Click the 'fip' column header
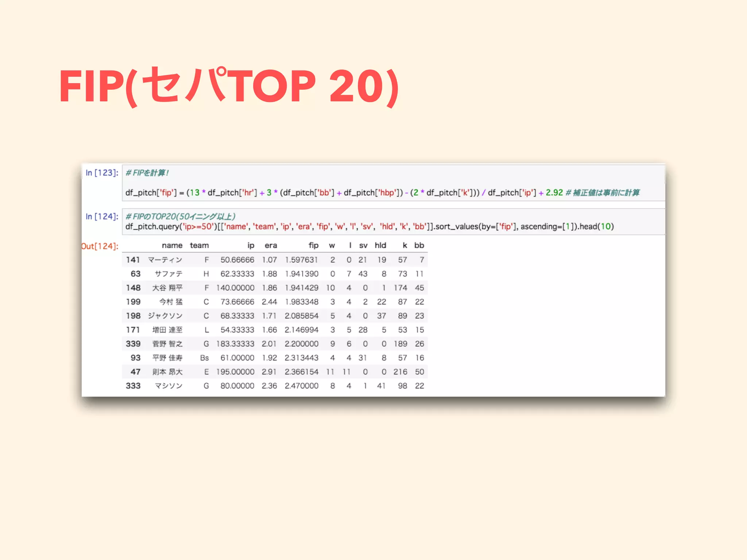This screenshot has height=560, width=747. (x=313, y=245)
